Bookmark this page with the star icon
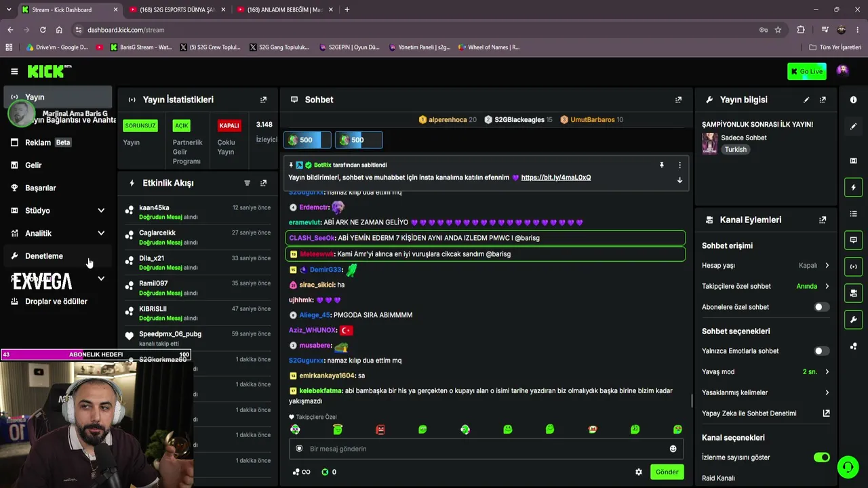 click(778, 30)
